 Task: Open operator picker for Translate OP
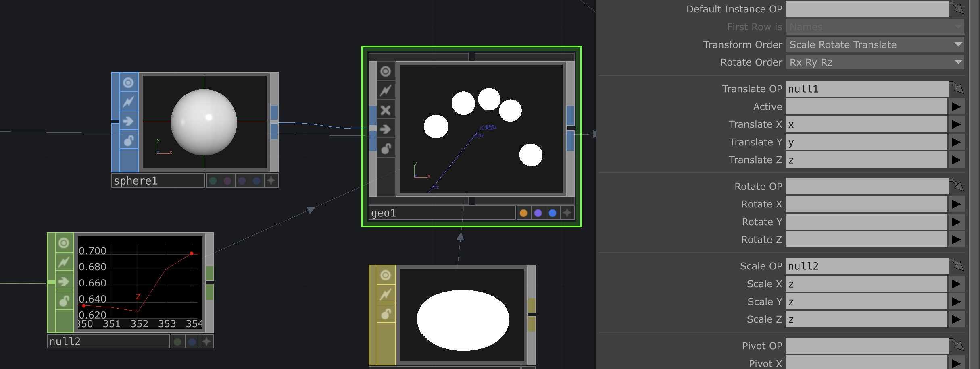[956, 88]
